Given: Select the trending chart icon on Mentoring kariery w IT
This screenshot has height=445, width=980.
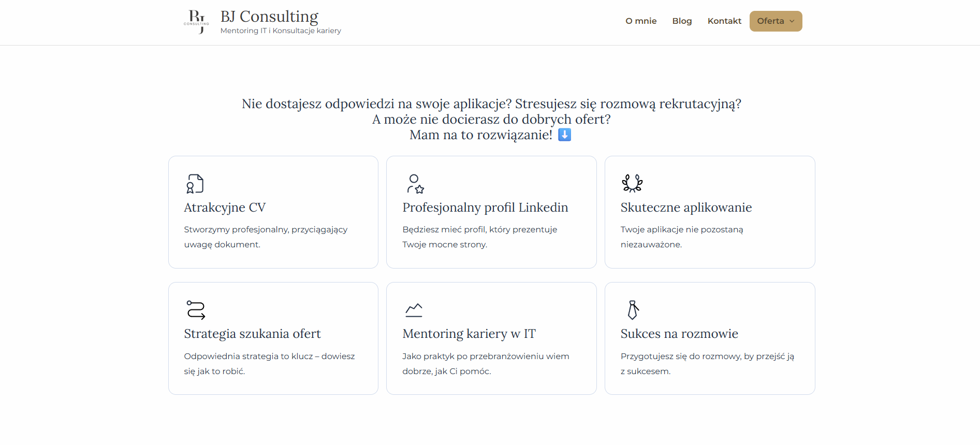Looking at the screenshot, I should (x=414, y=310).
